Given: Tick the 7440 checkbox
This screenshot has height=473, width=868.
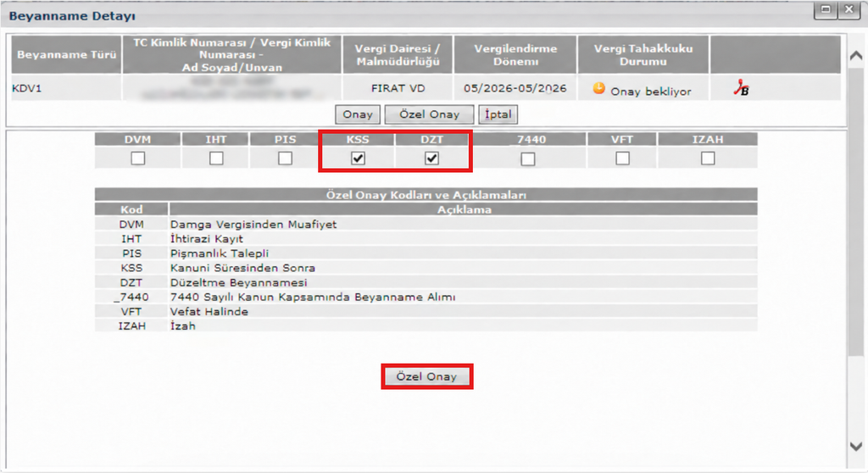Looking at the screenshot, I should pos(528,159).
